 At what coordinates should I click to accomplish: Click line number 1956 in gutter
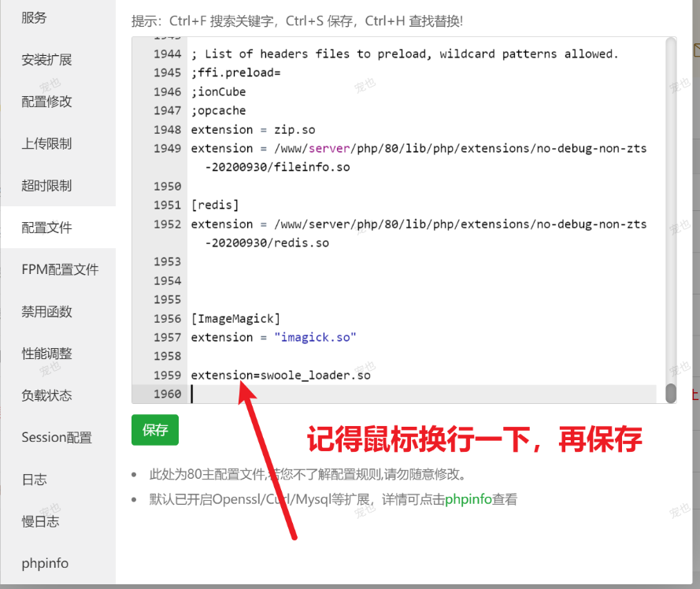pos(168,318)
